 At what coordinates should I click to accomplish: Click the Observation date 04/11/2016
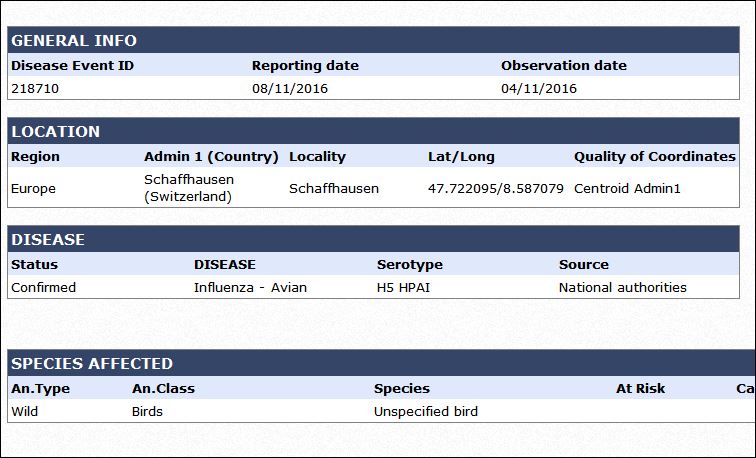[x=539, y=89]
